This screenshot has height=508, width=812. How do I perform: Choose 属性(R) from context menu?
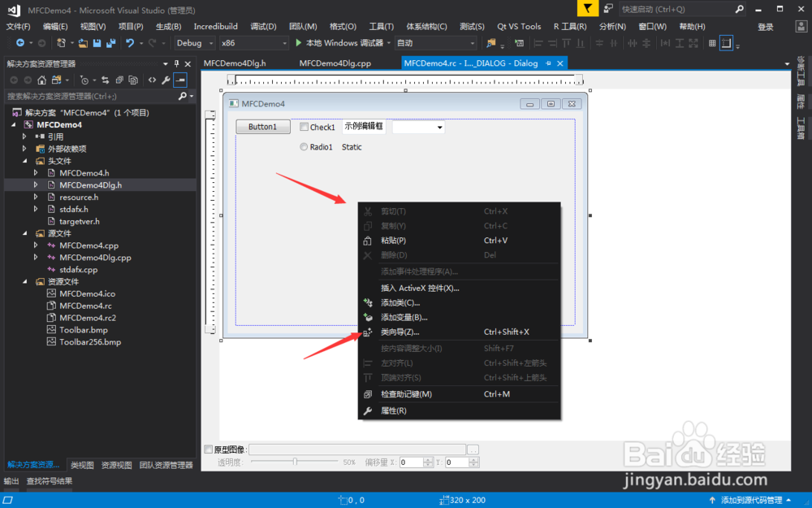[460, 410]
